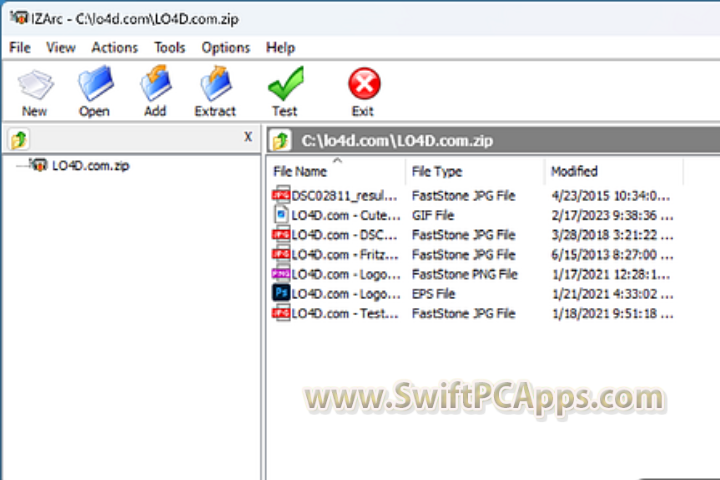Image resolution: width=720 pixels, height=480 pixels.
Task: Open the View menu
Action: click(x=61, y=47)
